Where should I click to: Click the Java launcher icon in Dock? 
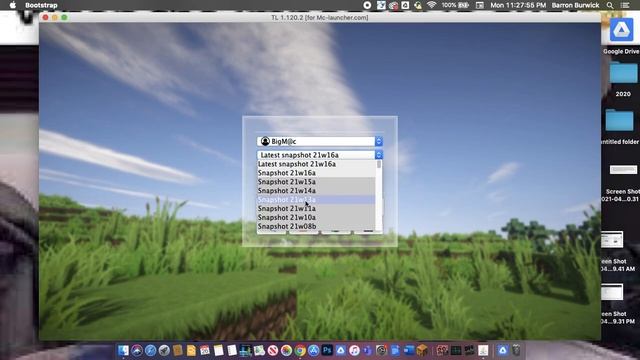click(483, 350)
